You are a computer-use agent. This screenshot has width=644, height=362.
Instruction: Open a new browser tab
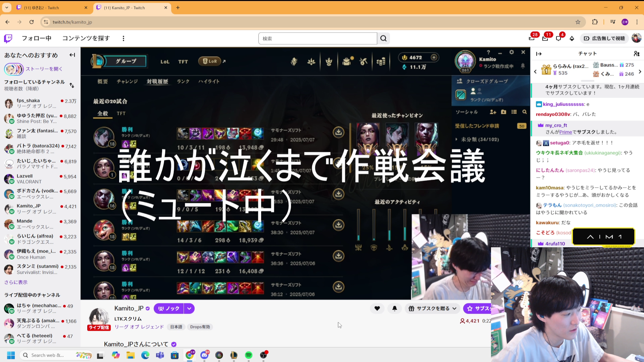[178, 8]
